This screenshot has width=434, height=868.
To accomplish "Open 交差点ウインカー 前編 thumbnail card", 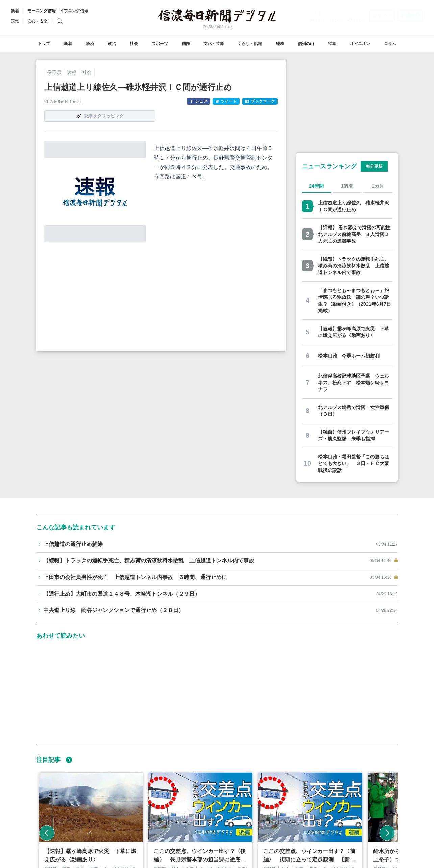I will pos(310,807).
